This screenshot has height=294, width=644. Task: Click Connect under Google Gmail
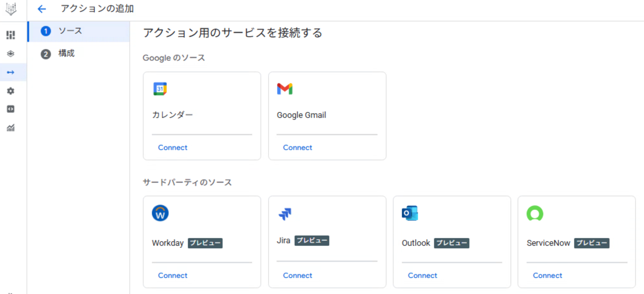(x=297, y=147)
